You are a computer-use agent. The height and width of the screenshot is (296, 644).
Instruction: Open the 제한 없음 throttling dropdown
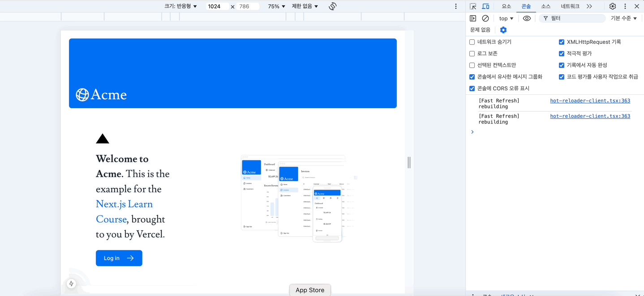pos(305,6)
